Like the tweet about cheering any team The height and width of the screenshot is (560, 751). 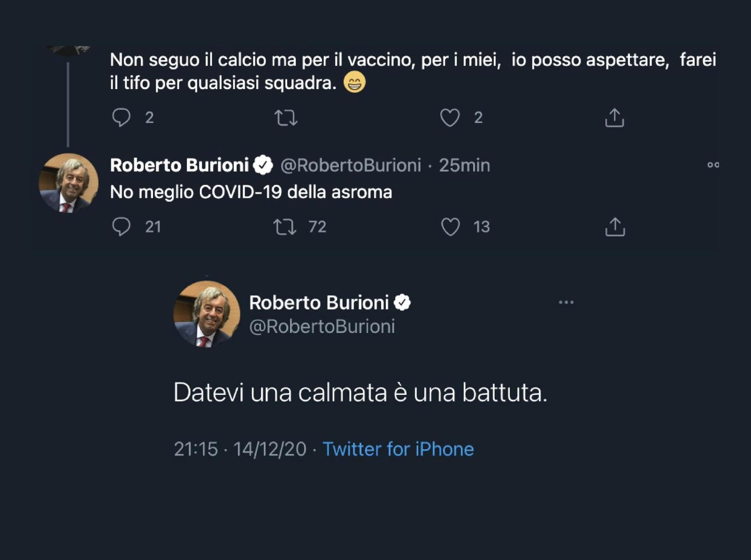pos(450,118)
